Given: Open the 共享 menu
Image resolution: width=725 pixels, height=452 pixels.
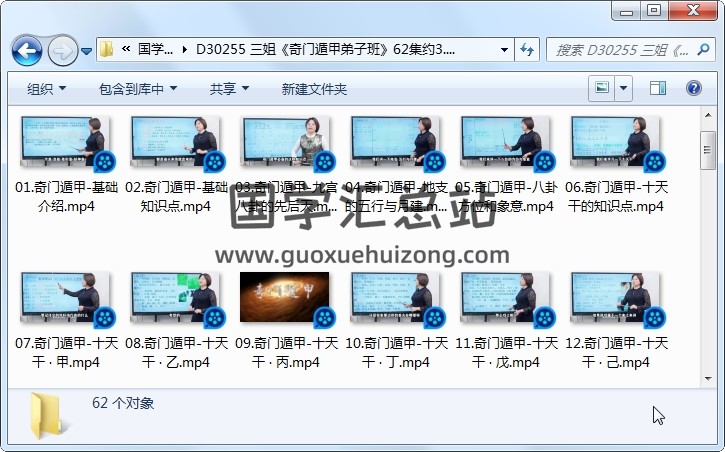Looking at the screenshot, I should tap(229, 89).
